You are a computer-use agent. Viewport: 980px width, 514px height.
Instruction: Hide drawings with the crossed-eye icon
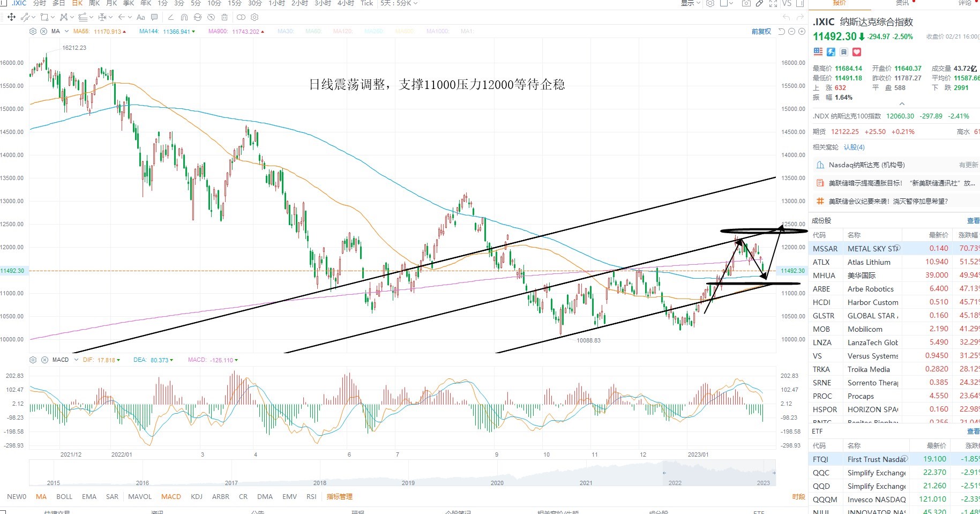click(211, 17)
